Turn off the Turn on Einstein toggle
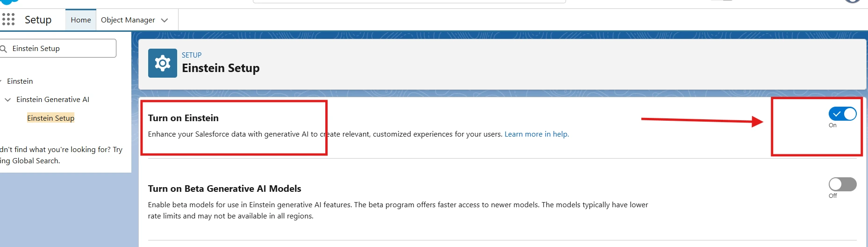 (x=842, y=114)
